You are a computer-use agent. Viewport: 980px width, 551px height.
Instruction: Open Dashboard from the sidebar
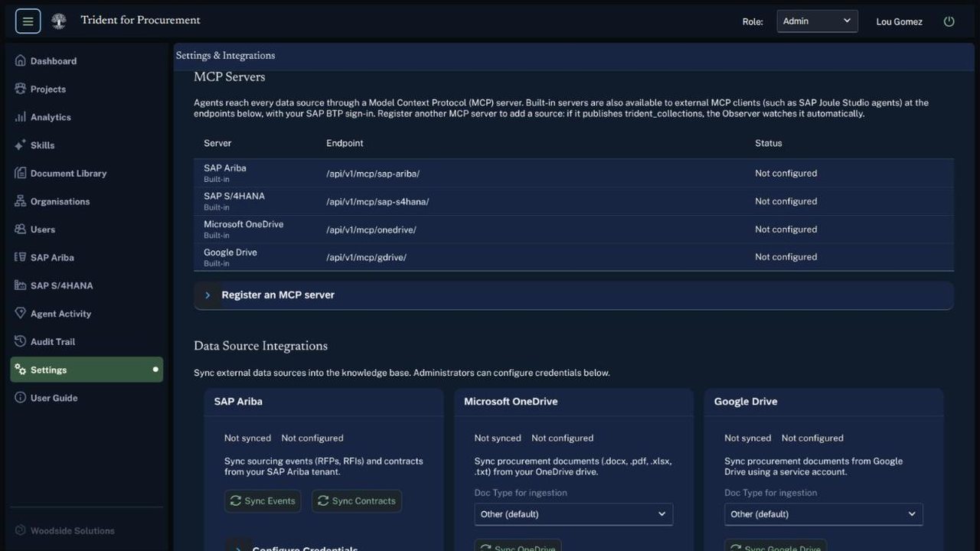coord(87,60)
